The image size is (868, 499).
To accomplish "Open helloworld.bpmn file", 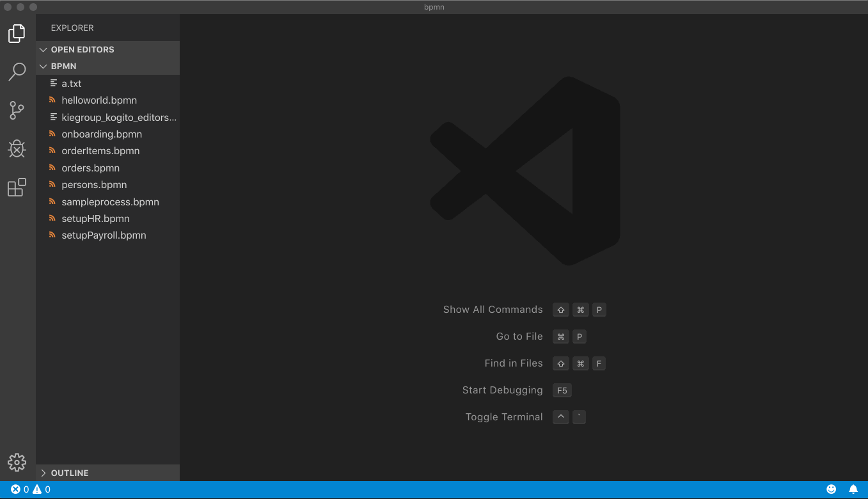I will 99,100.
